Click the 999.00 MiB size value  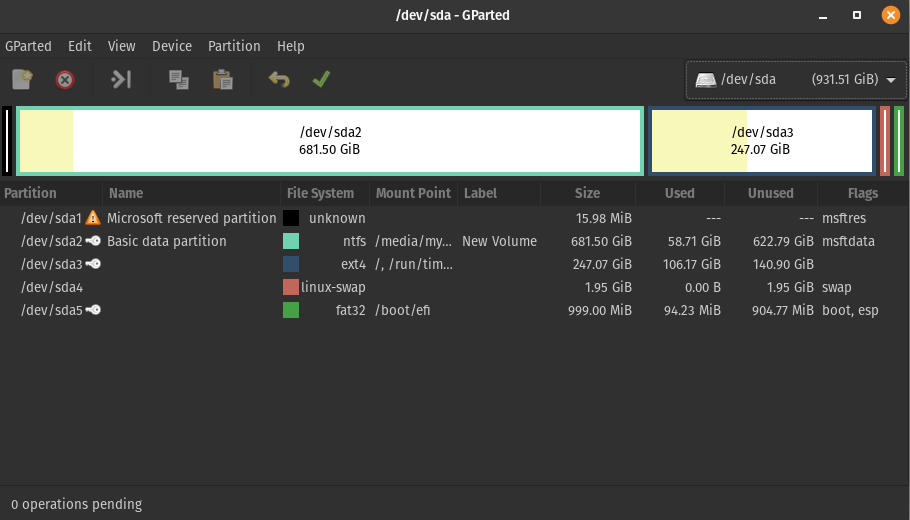click(x=600, y=310)
